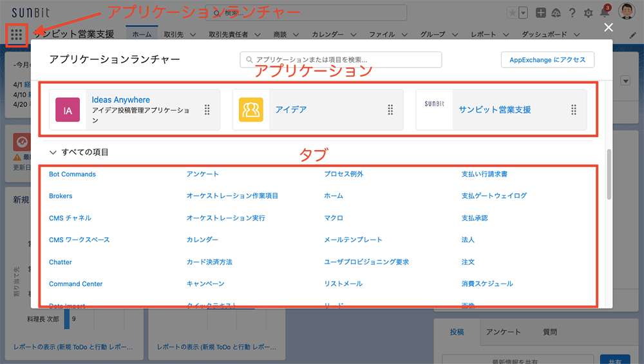Open the リストメール item

click(343, 284)
